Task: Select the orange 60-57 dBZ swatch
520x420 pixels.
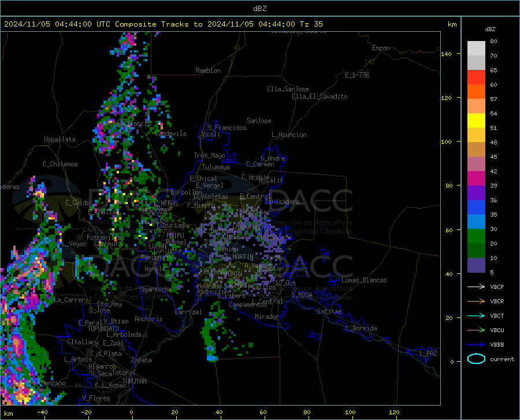Action: pos(476,91)
